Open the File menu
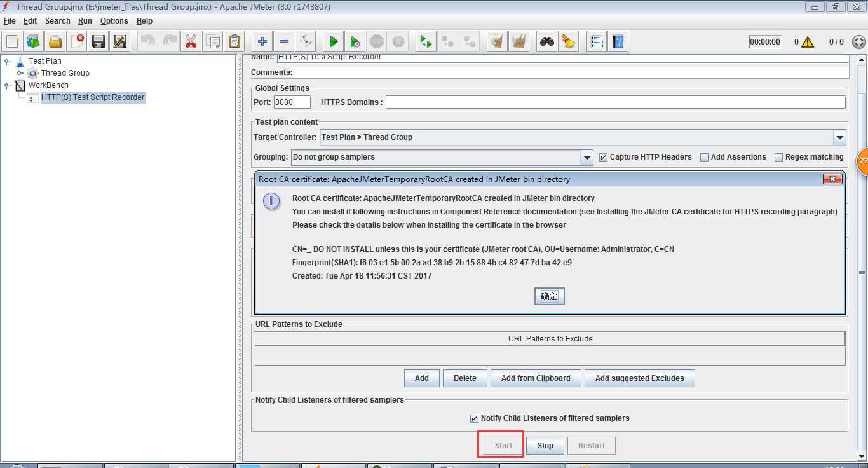The image size is (868, 468). coord(10,21)
